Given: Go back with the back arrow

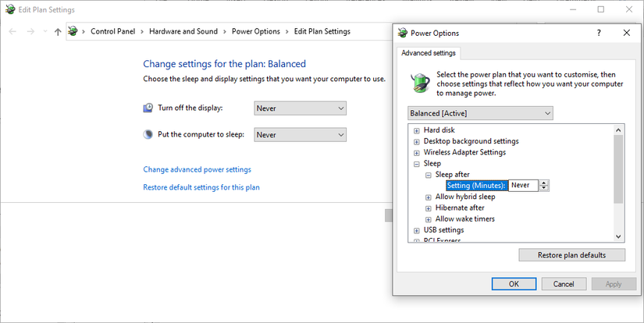Looking at the screenshot, I should (12, 32).
